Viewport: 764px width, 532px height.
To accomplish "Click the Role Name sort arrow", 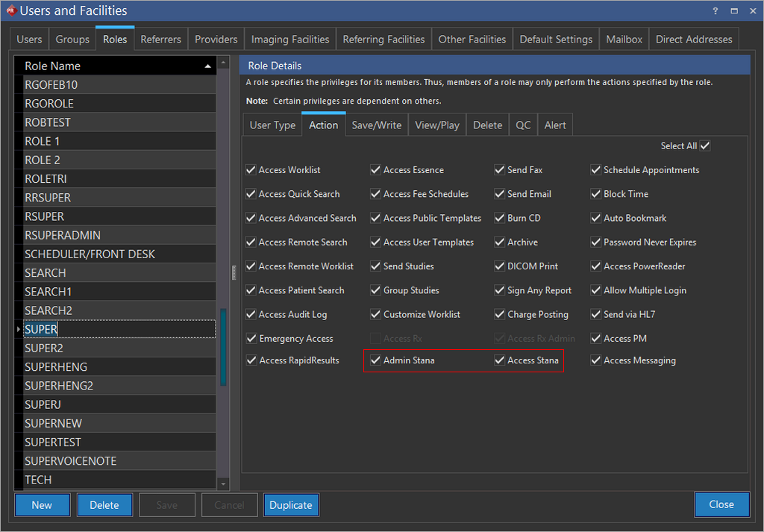I will (x=207, y=66).
